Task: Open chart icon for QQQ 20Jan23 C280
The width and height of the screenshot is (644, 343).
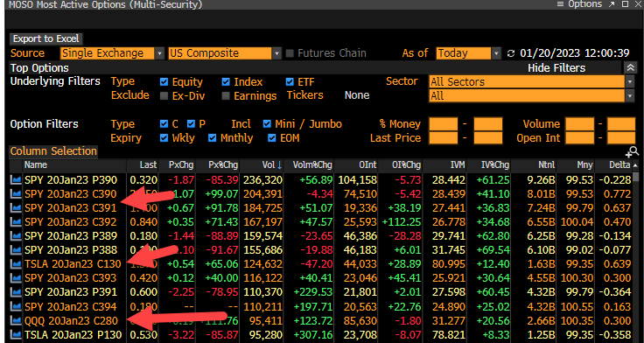Action: (16, 320)
